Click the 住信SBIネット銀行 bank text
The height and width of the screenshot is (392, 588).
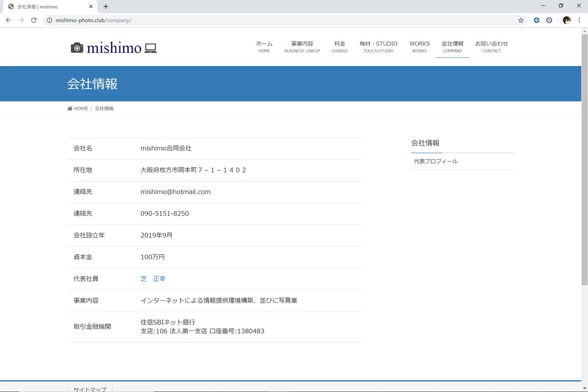click(168, 322)
